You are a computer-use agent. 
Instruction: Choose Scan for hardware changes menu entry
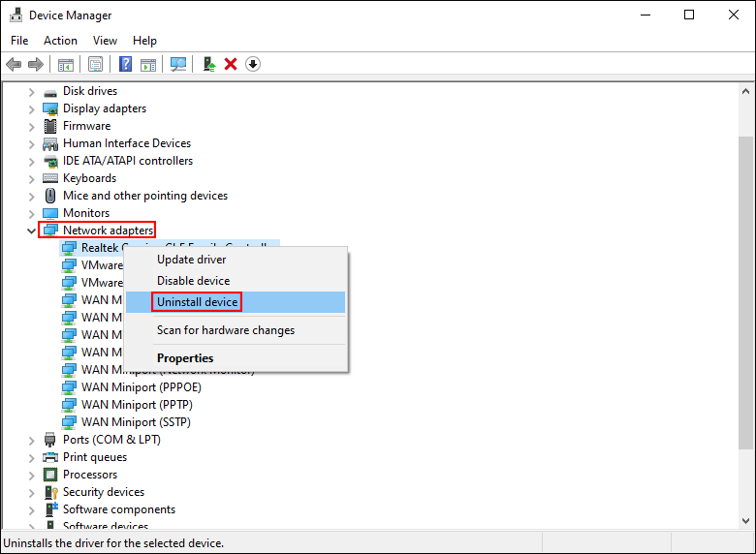[x=236, y=330]
